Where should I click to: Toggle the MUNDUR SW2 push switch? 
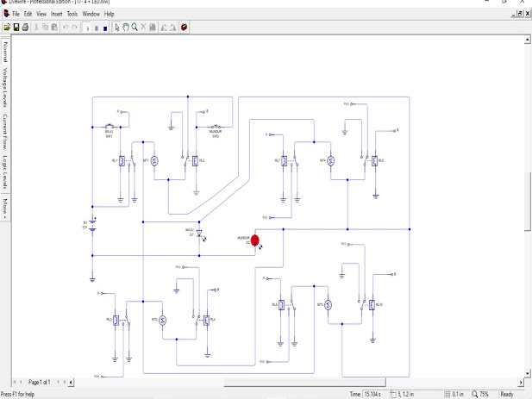tap(216, 127)
